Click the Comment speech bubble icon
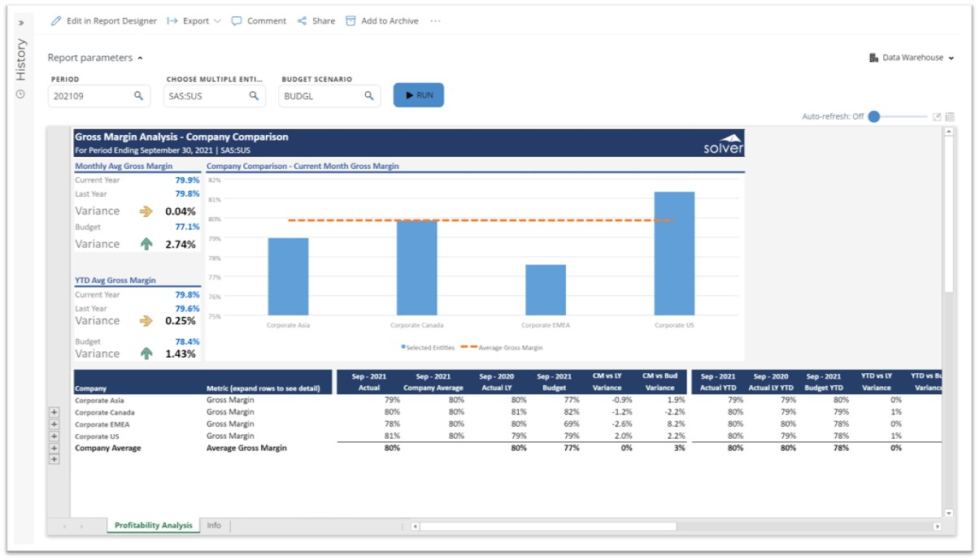Image resolution: width=979 pixels, height=560 pixels. click(237, 21)
